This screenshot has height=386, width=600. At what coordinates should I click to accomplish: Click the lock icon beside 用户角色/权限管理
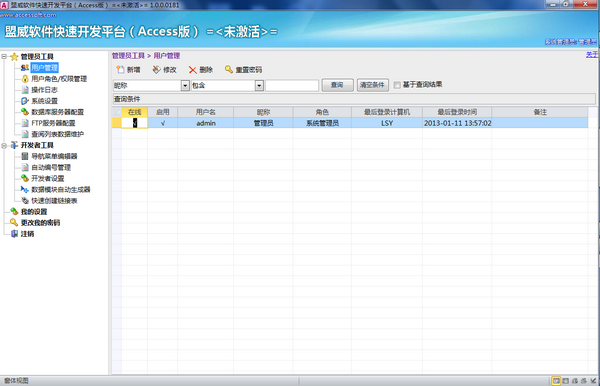coord(25,79)
